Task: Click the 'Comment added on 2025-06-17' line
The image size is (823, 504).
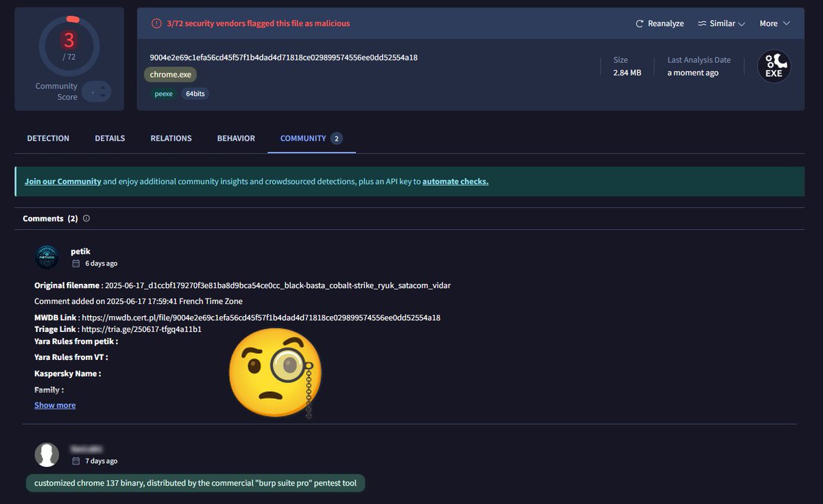Action: [139, 302]
